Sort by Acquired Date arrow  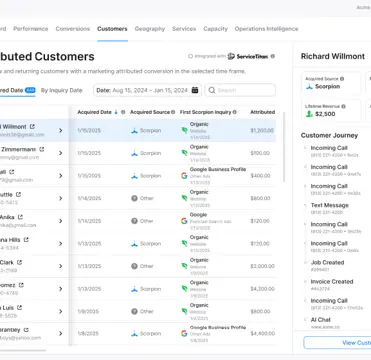point(116,112)
